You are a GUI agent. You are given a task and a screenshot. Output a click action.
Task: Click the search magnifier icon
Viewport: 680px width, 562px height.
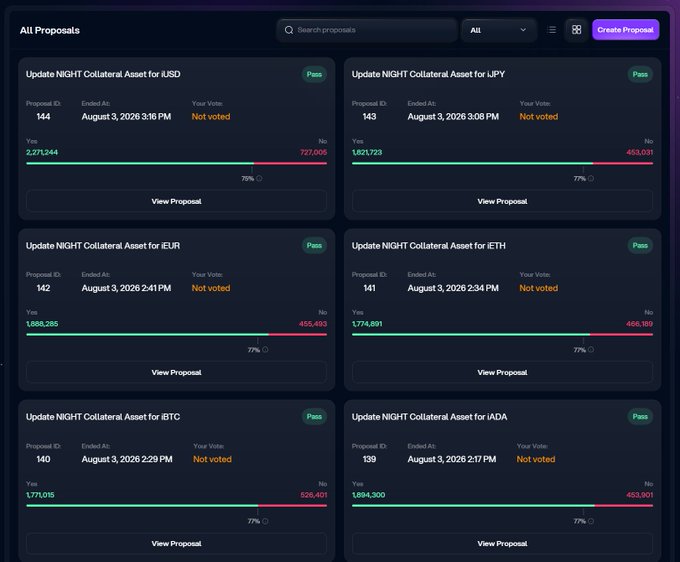click(x=289, y=30)
